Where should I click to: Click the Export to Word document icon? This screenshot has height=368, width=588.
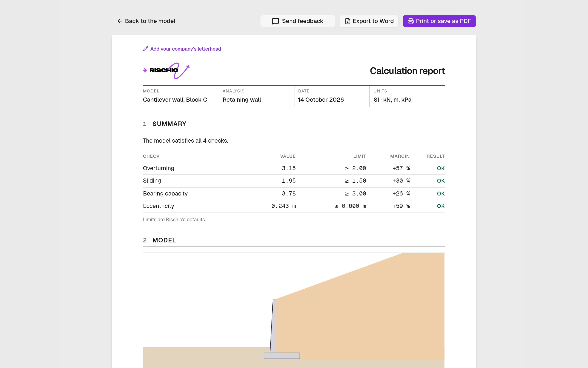[348, 21]
